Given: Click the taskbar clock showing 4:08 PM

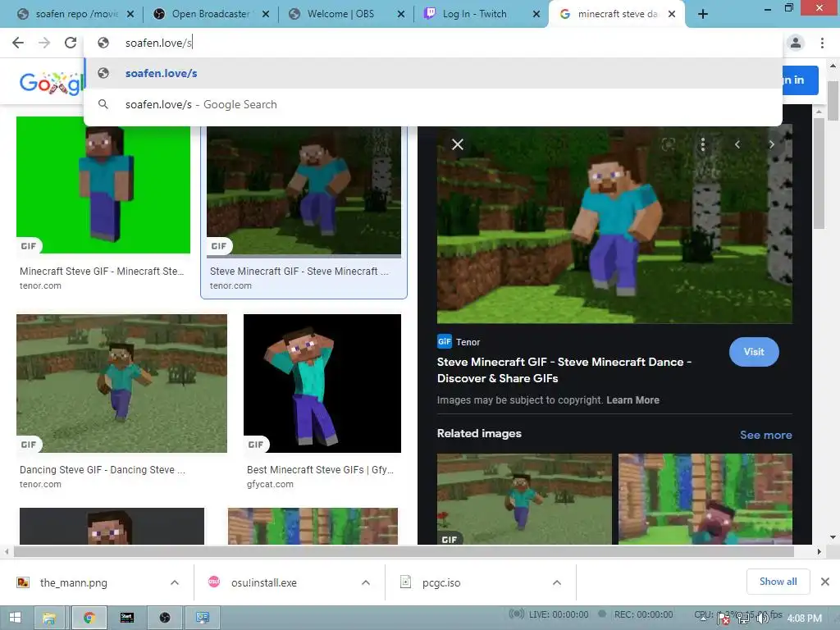Looking at the screenshot, I should pos(804,619).
